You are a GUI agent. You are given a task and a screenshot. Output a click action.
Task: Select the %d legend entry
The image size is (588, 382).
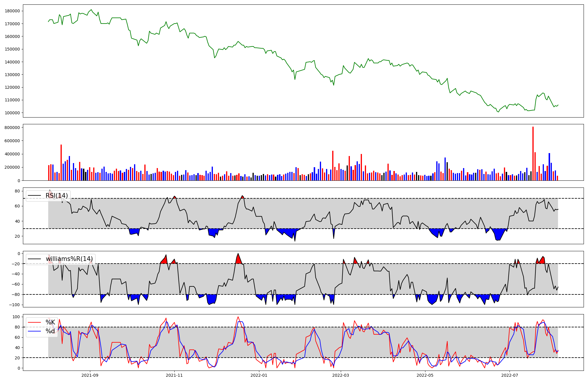pos(50,331)
